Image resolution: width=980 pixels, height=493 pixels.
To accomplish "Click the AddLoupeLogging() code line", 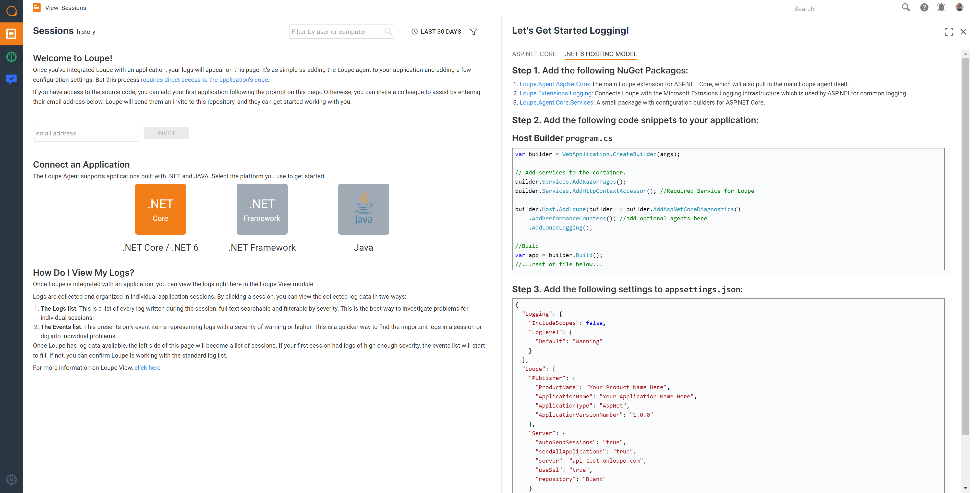I will pos(560,228).
